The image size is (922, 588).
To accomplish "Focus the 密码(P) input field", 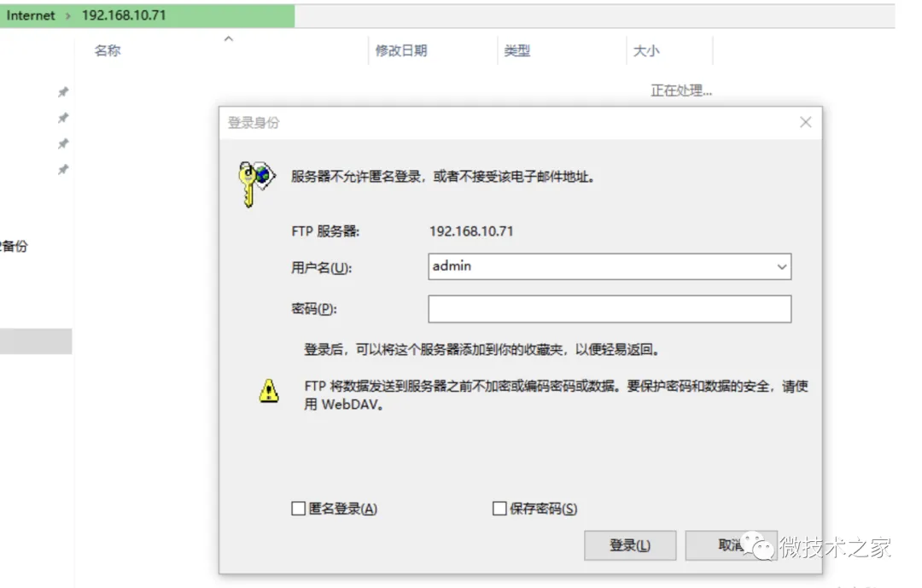I will (609, 309).
